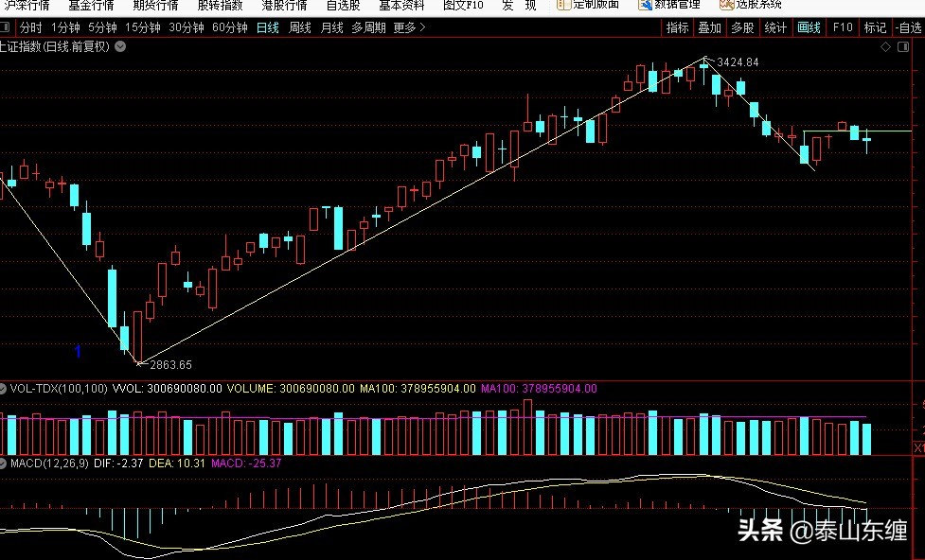
Task: Remove from watchlist via -自选
Action: click(909, 27)
